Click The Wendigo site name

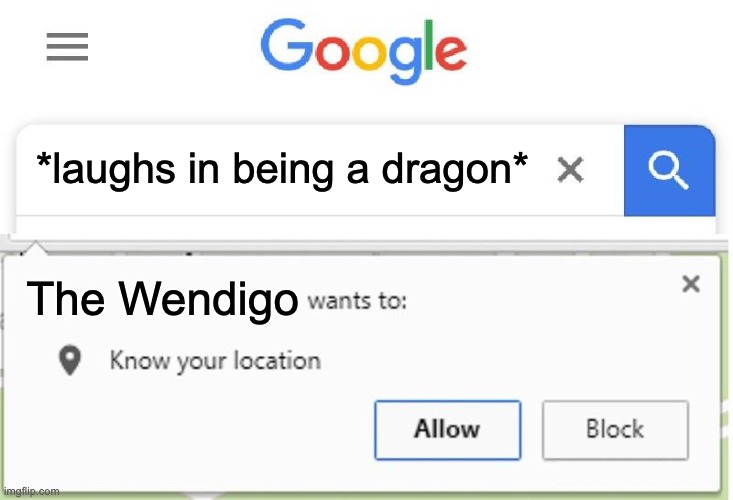coord(162,299)
